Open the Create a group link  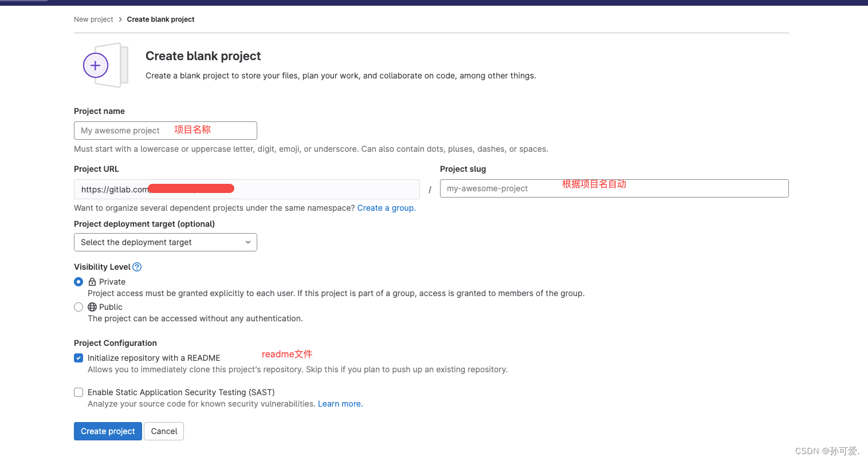386,207
